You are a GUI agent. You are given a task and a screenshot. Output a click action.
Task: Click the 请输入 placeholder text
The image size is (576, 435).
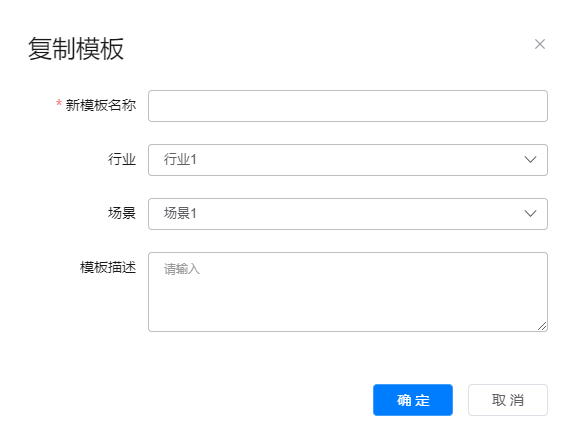[x=181, y=269]
